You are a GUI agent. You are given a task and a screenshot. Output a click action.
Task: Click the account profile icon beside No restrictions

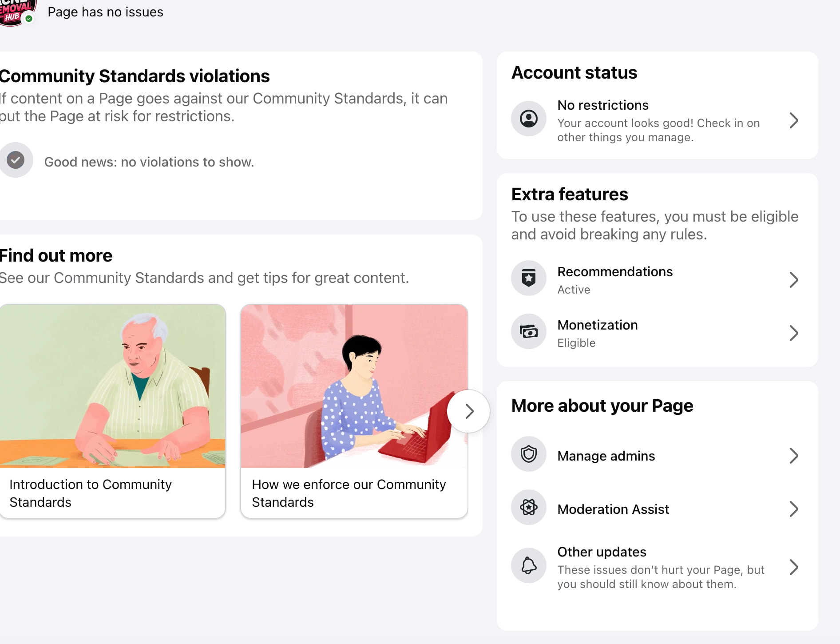(528, 119)
